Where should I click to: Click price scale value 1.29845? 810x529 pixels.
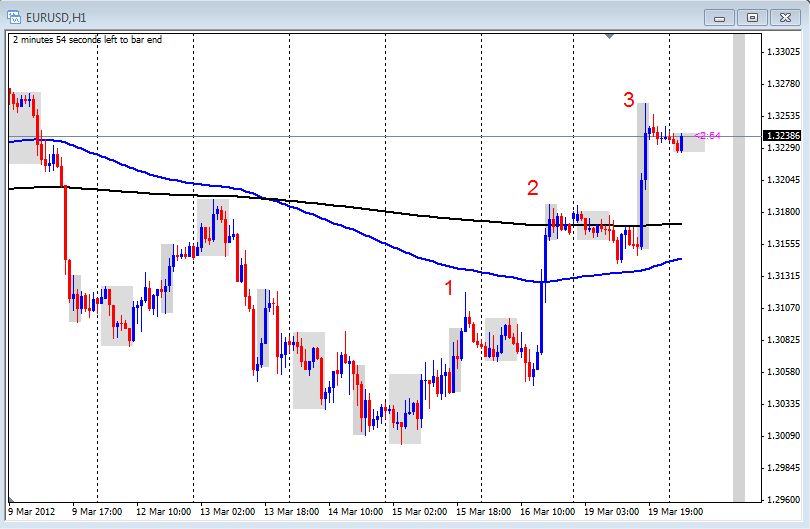[x=783, y=468]
